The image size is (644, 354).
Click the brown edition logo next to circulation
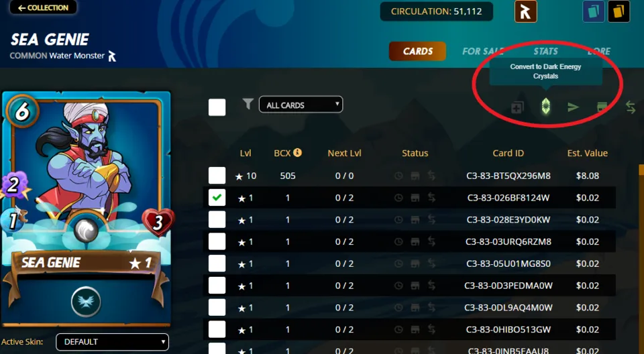click(525, 11)
